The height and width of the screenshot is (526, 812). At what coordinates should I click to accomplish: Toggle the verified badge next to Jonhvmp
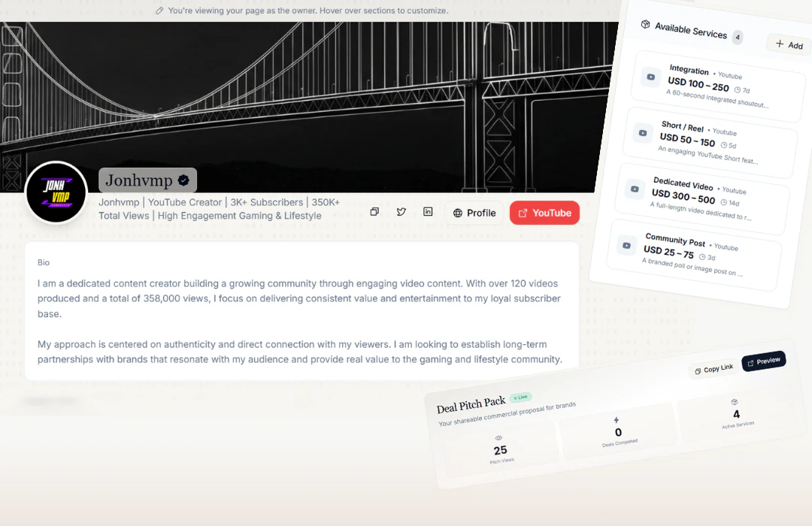pos(183,180)
